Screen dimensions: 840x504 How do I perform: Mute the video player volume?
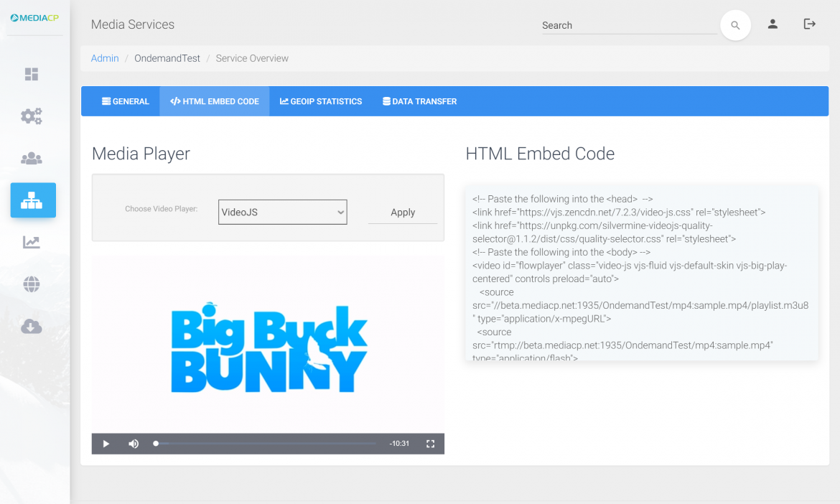coord(134,444)
